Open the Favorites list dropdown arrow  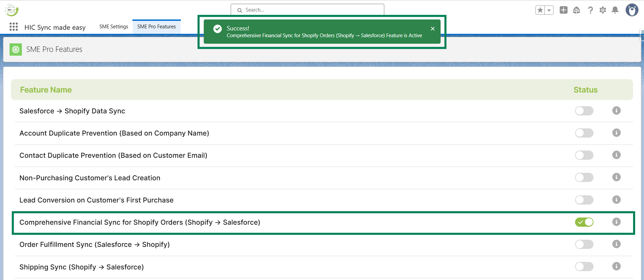549,10
